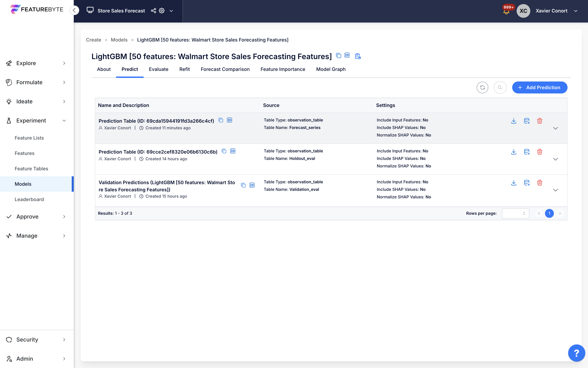Copy the first Prediction Table name
Image resolution: width=588 pixels, height=368 pixels.
point(221,120)
